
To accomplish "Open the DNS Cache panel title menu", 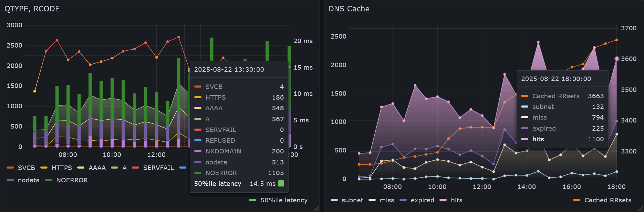I will click(349, 9).
